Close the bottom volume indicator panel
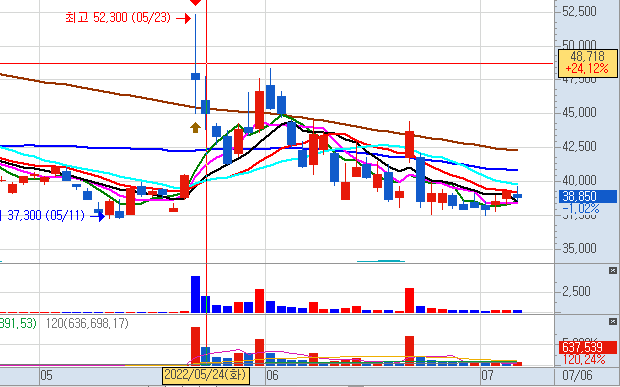The height and width of the screenshot is (387, 620). click(612, 321)
